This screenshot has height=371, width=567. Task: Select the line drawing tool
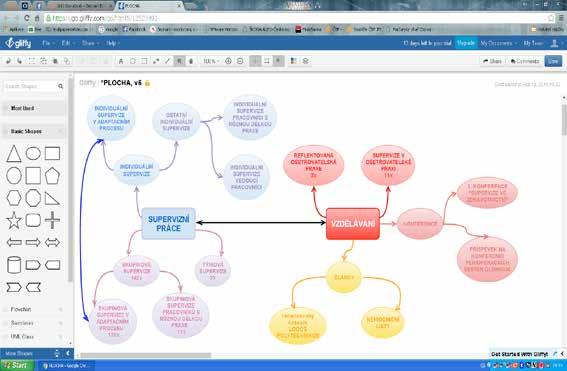(167, 61)
